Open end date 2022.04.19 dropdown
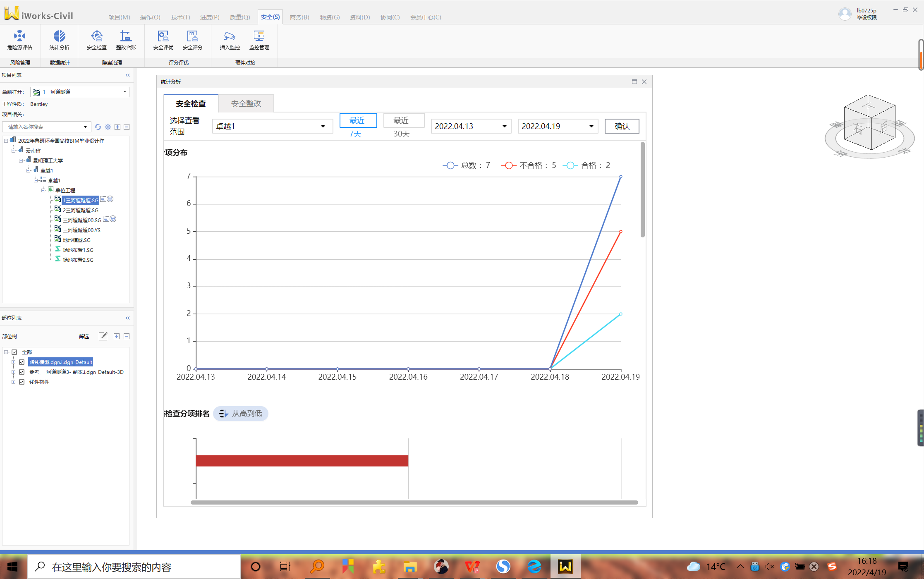This screenshot has height=579, width=924. [x=558, y=126]
